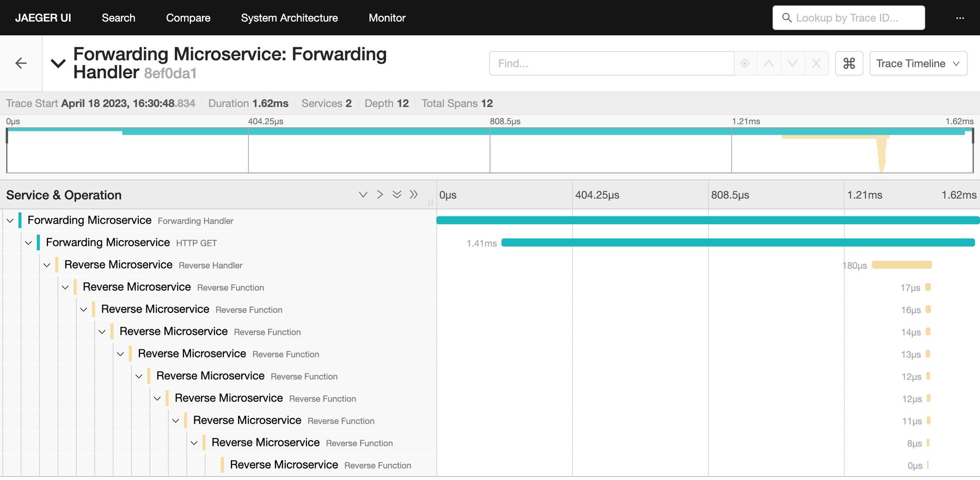The width and height of the screenshot is (980, 480).
Task: Click the Services 2 label
Action: pyautogui.click(x=327, y=103)
